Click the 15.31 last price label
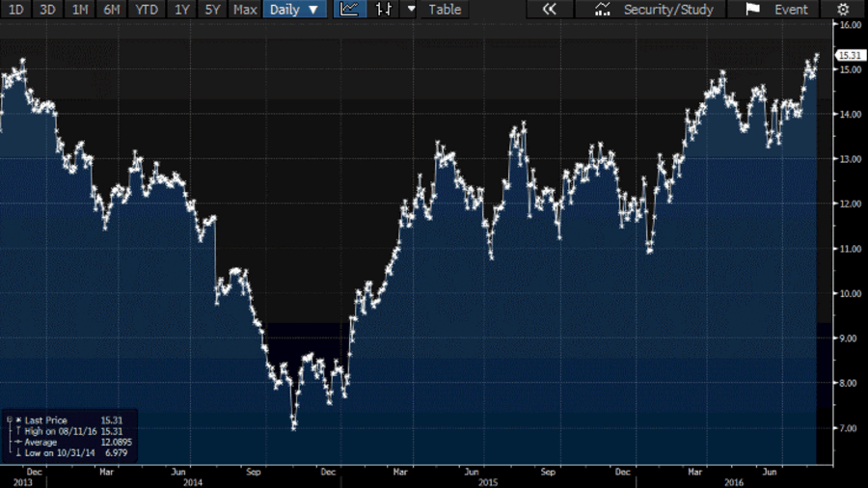868x488 pixels. coord(850,55)
